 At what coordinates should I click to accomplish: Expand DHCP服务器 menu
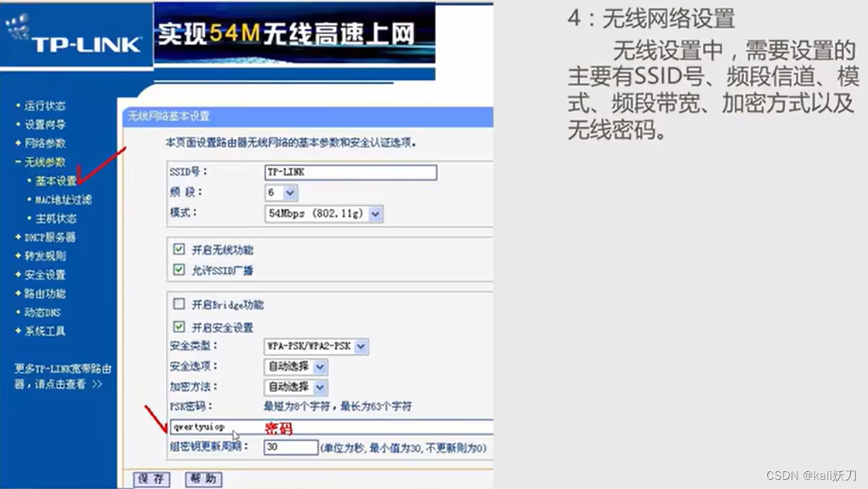[50, 237]
